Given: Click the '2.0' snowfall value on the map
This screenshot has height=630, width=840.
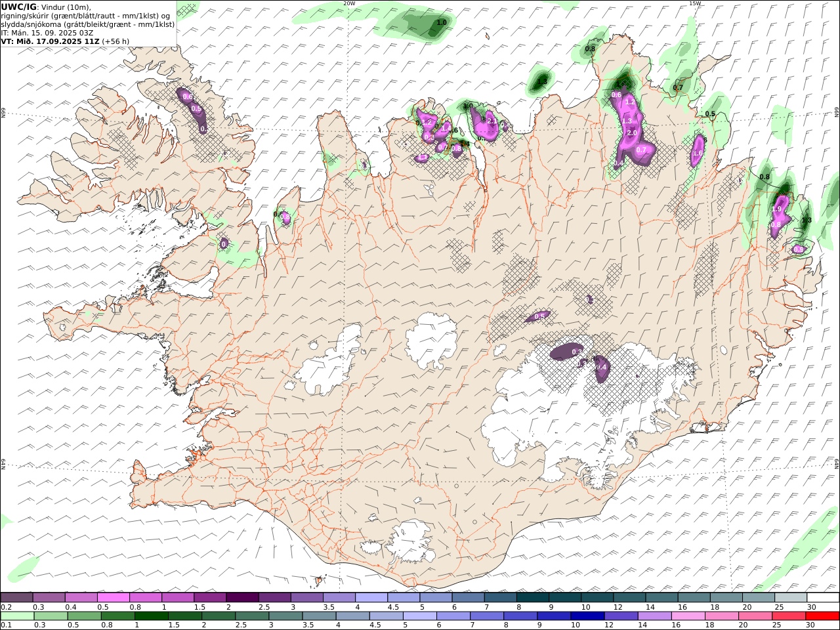Looking at the screenshot, I should (633, 133).
